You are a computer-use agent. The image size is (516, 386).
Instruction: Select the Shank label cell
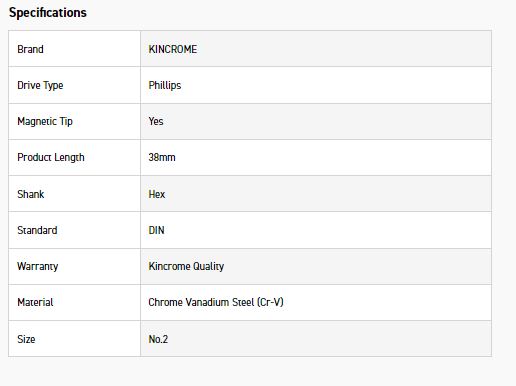pyautogui.click(x=75, y=194)
